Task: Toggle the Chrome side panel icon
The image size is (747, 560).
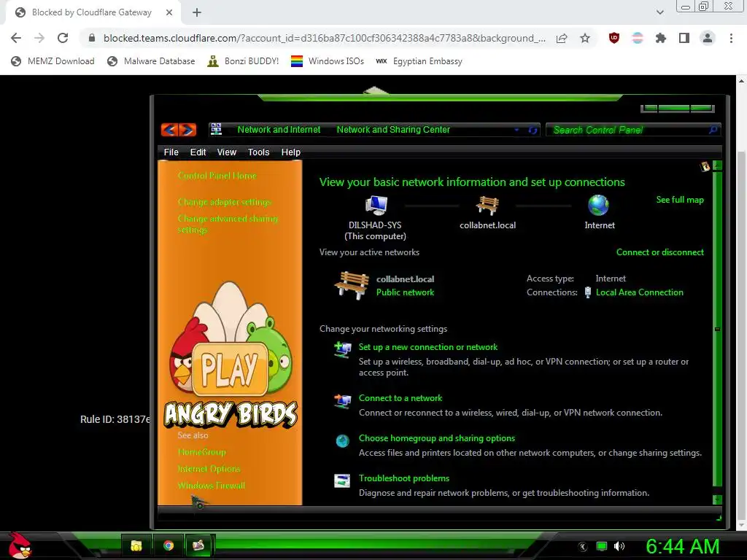Action: click(x=684, y=38)
